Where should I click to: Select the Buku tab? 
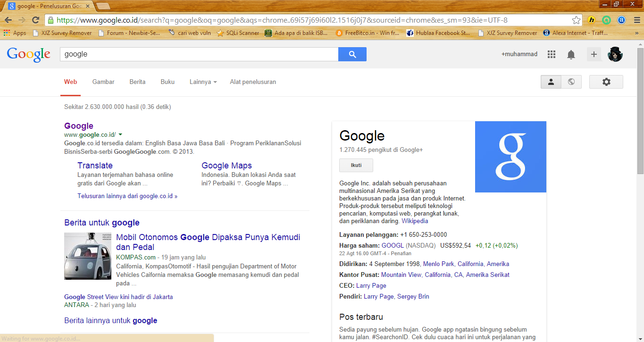tap(167, 82)
